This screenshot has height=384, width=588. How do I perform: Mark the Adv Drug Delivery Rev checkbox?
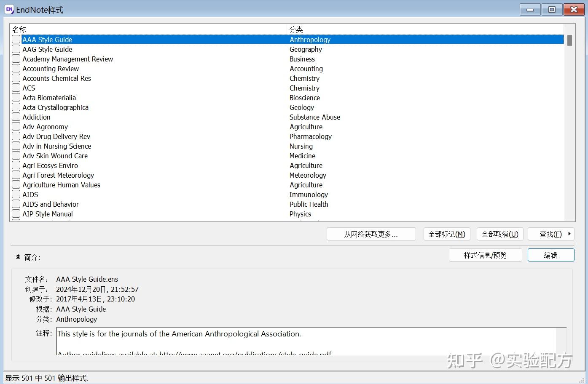16,136
